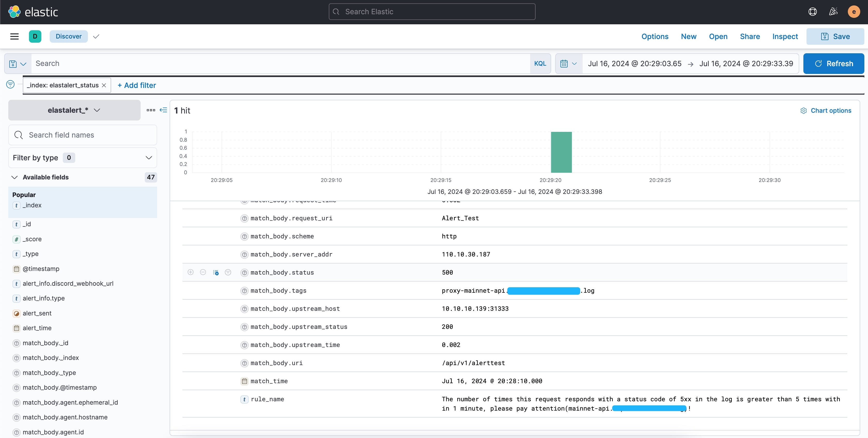The height and width of the screenshot is (438, 868).
Task: Click the green histogram bar at 20:29:20
Action: coord(561,152)
